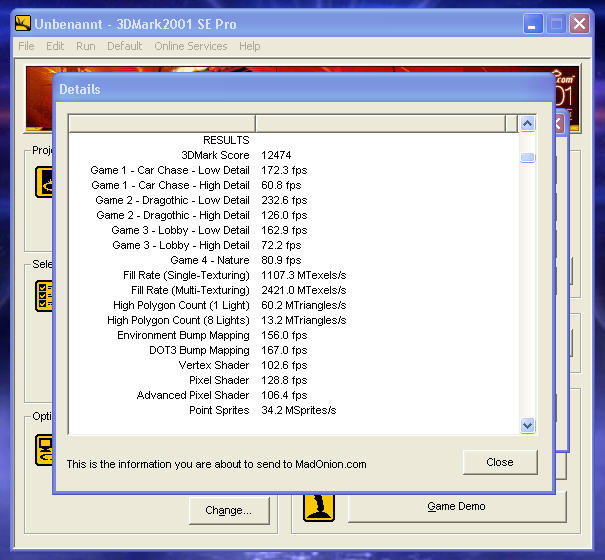Click the Change... button
The height and width of the screenshot is (560, 605).
[229, 510]
